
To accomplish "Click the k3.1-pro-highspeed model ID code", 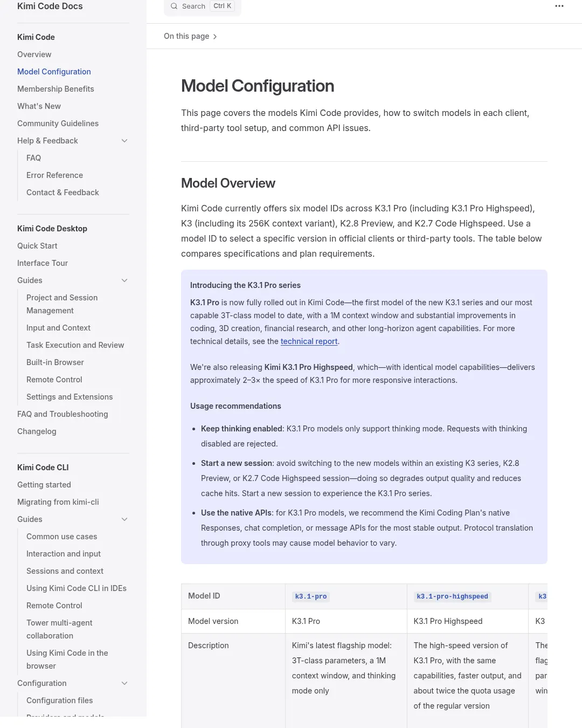I will click(x=452, y=596).
